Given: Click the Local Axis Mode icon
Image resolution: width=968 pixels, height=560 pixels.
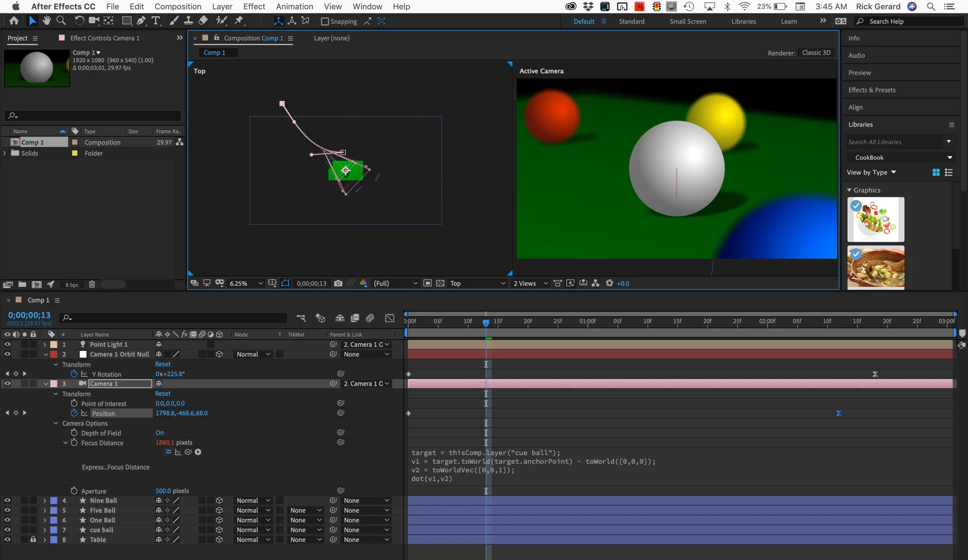Looking at the screenshot, I should (278, 21).
